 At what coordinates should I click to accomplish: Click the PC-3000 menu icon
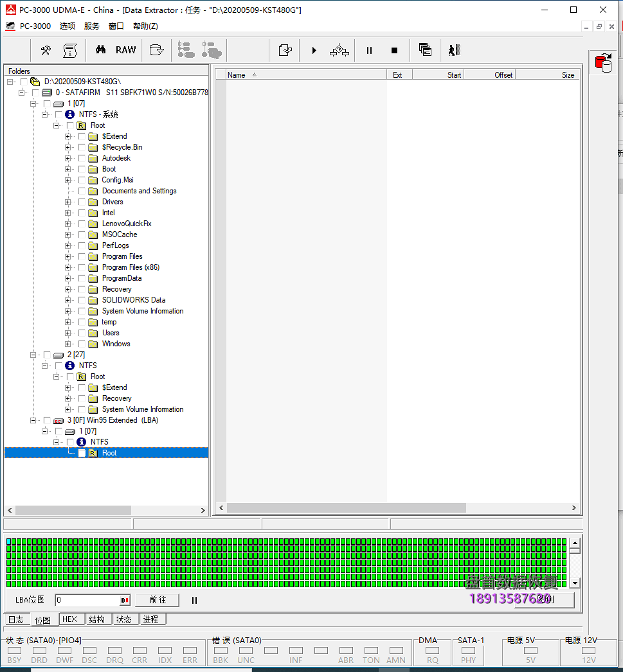(10, 26)
